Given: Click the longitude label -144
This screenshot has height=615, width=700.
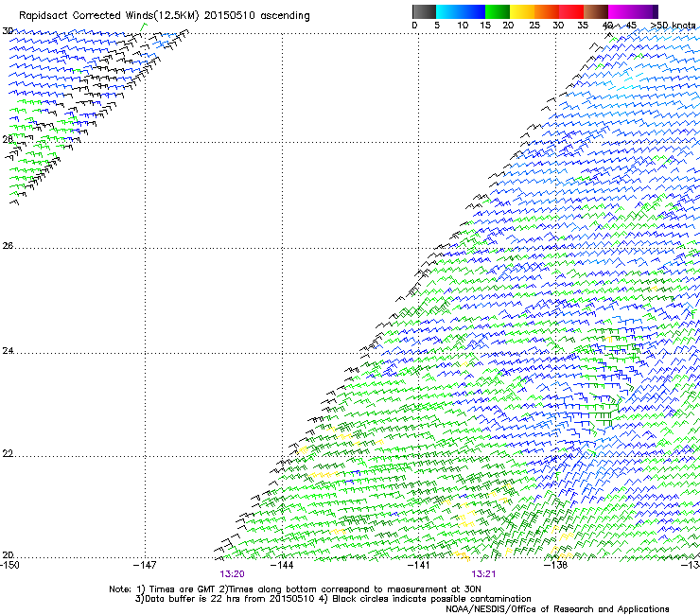Looking at the screenshot, I should tap(282, 565).
